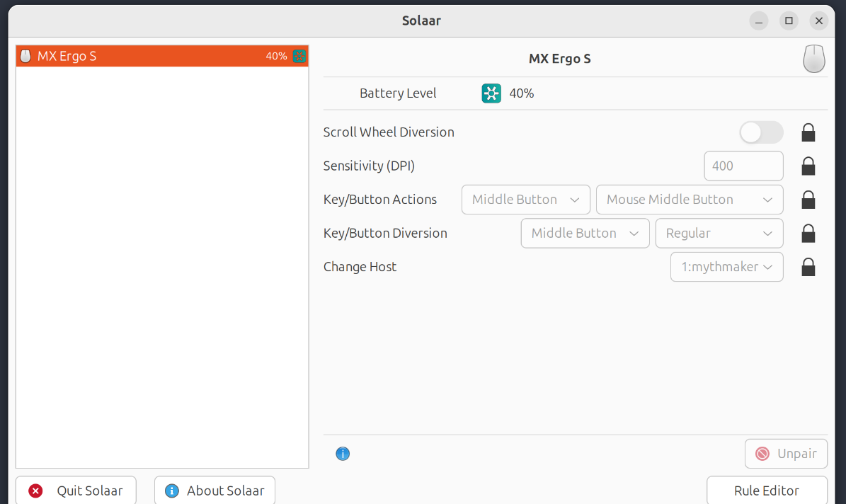Open the Rule Editor
This screenshot has height=504, width=846.
tap(767, 491)
